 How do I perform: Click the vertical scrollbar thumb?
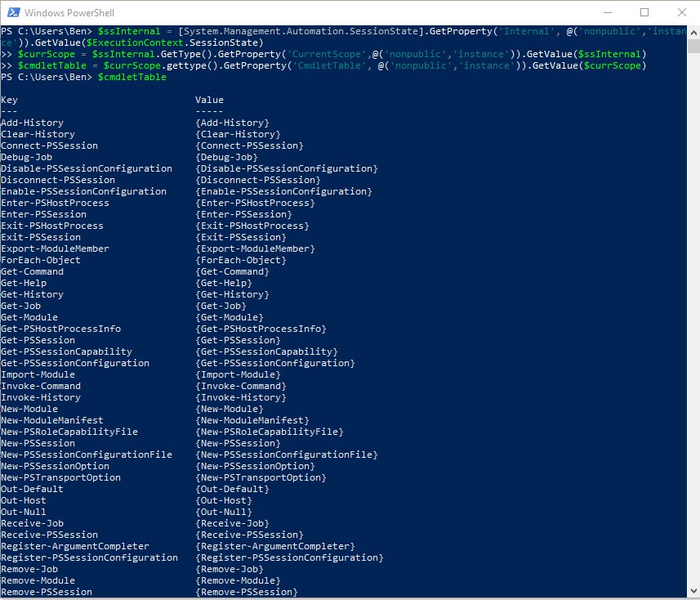693,46
